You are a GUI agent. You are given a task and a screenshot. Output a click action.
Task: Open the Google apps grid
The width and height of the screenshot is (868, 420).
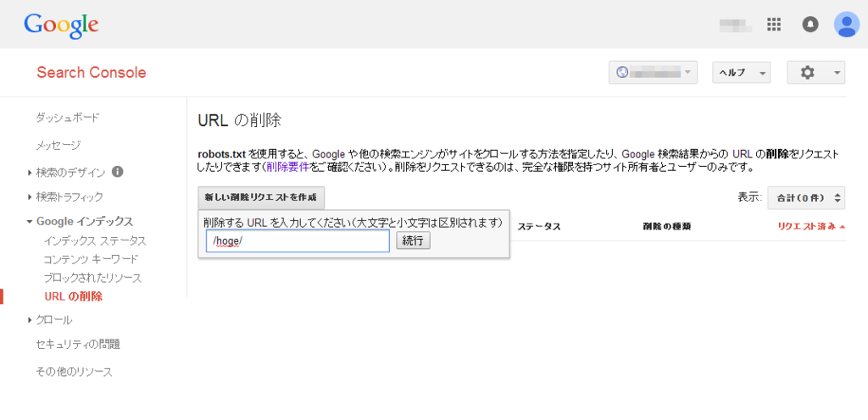(x=773, y=25)
